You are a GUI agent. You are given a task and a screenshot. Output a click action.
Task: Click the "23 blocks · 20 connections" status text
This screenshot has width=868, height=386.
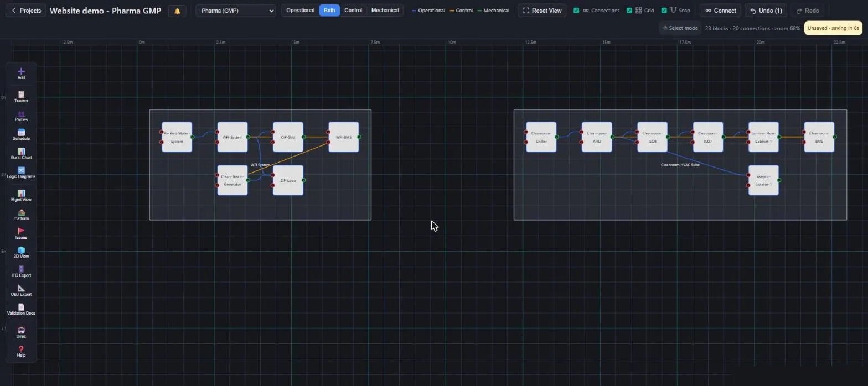click(737, 28)
